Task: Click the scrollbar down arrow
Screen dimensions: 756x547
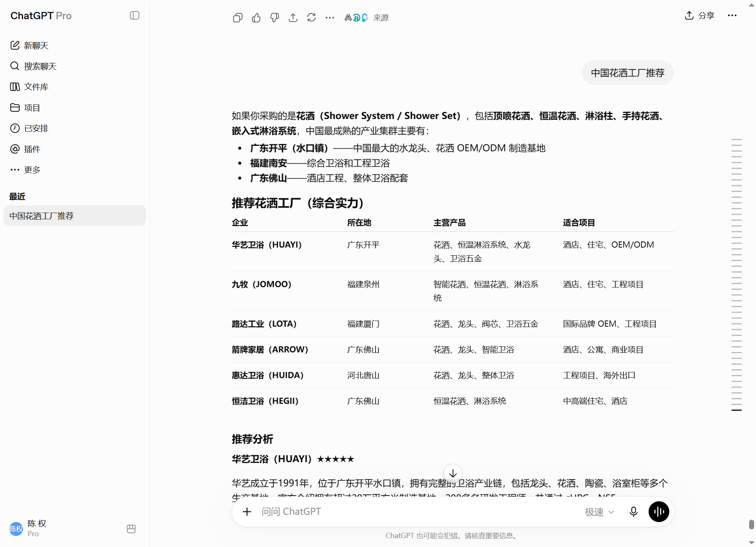Action: 751,543
